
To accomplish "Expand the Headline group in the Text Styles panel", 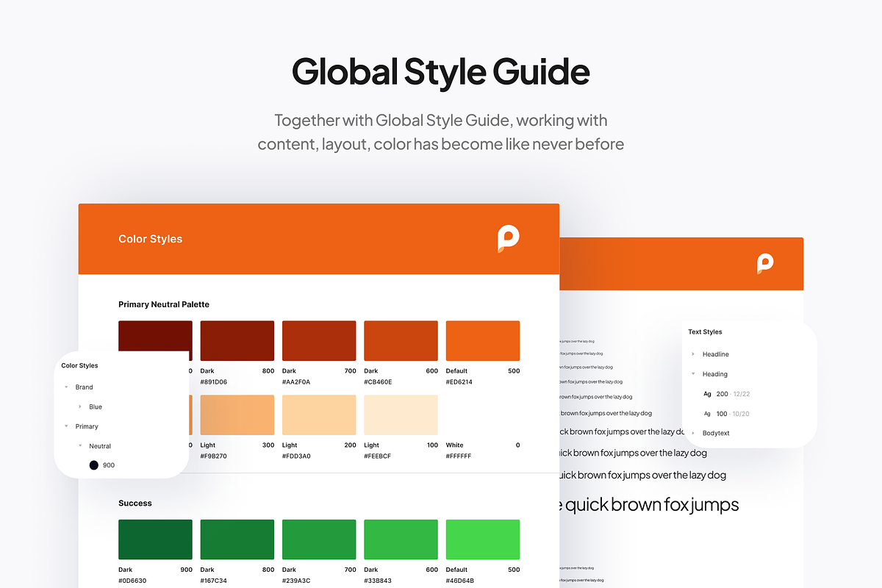I will pos(693,354).
